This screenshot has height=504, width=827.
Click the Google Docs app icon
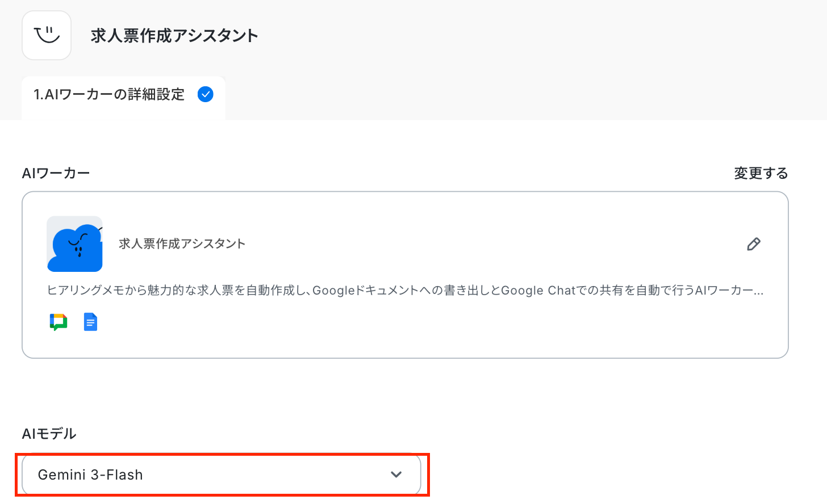(90, 322)
